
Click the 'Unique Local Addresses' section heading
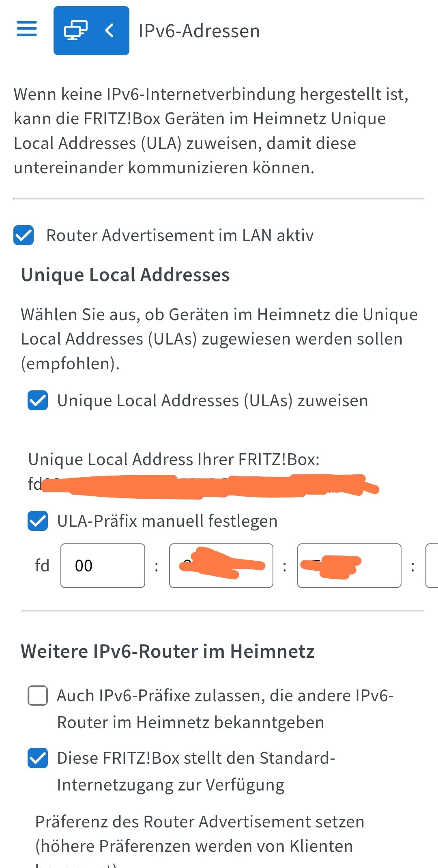(x=125, y=275)
